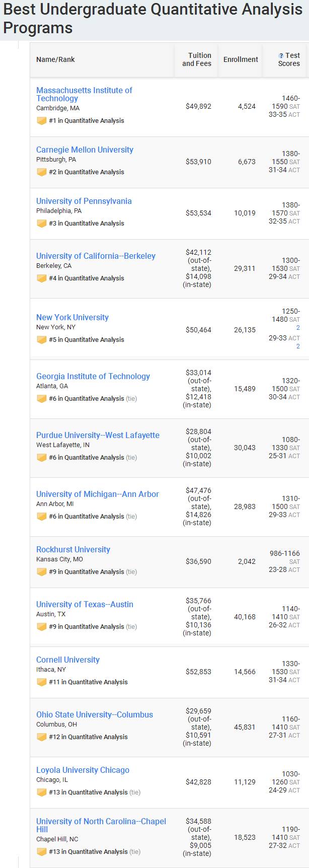Click University of Pennsylvania's #3 badge icon

(41, 224)
